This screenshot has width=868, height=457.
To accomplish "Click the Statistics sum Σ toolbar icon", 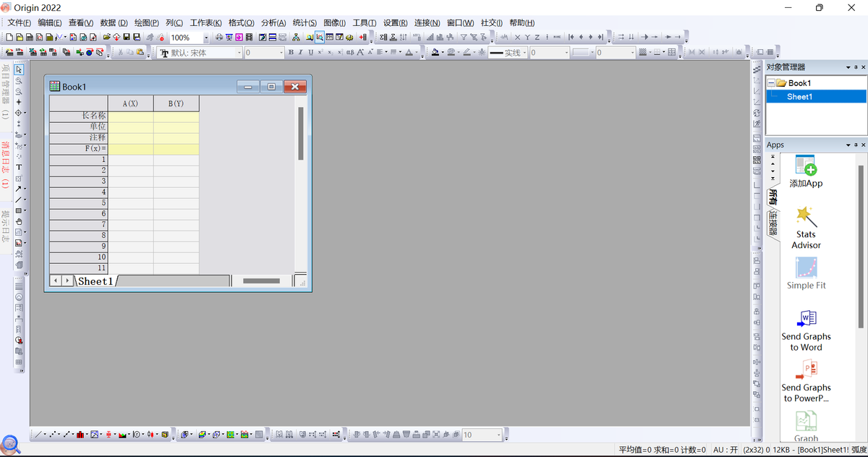I will point(383,37).
